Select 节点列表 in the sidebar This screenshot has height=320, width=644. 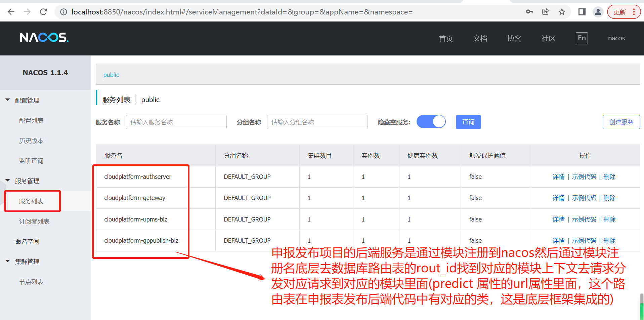(31, 282)
